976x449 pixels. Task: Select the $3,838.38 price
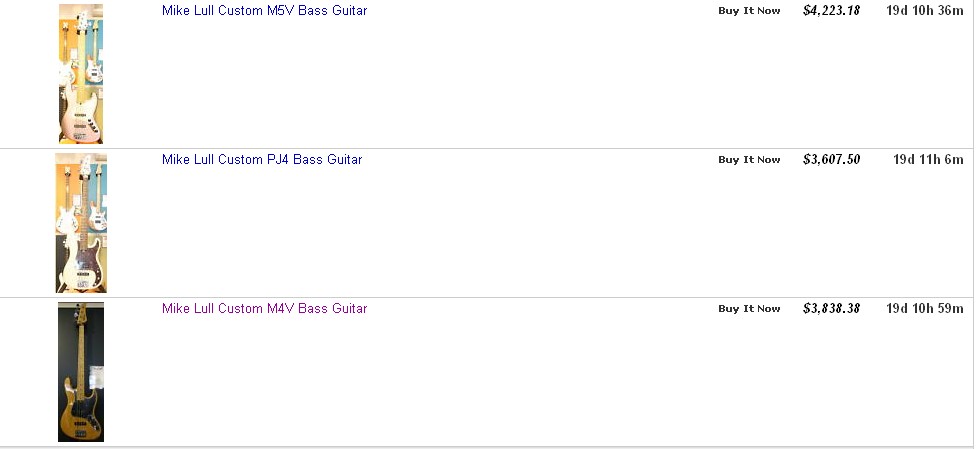[832, 308]
